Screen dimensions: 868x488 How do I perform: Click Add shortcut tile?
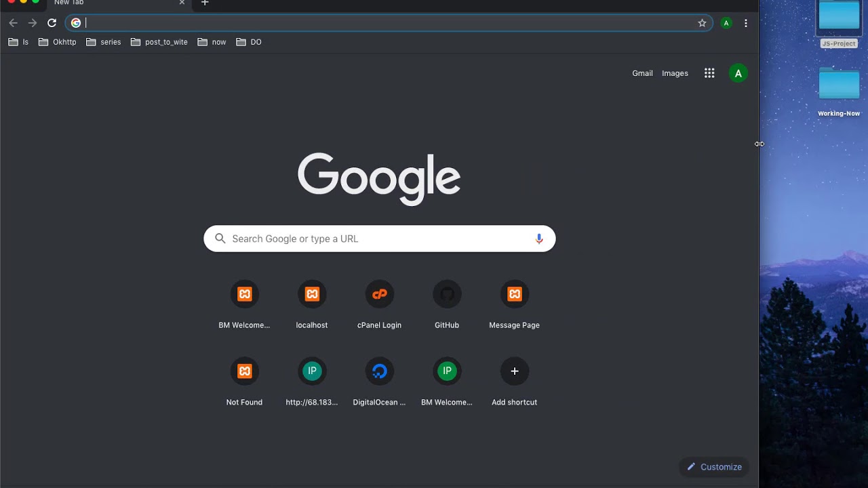(x=514, y=382)
